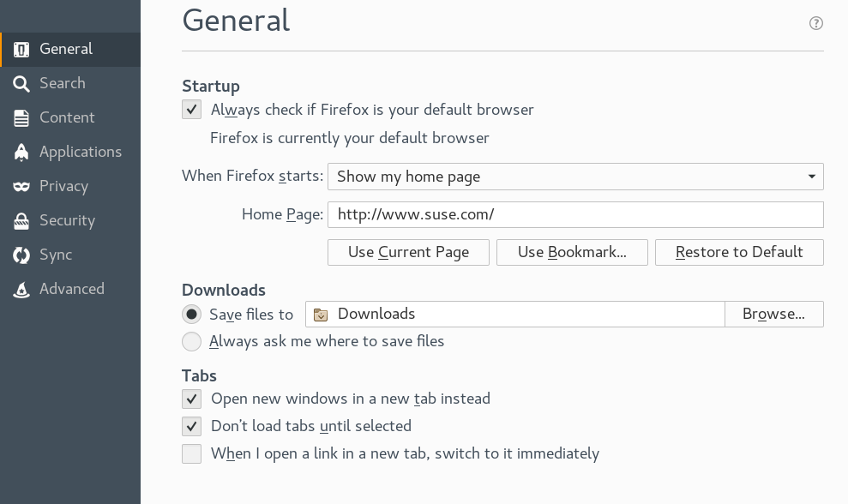
Task: Click the Browse... button for downloads
Action: (x=773, y=314)
